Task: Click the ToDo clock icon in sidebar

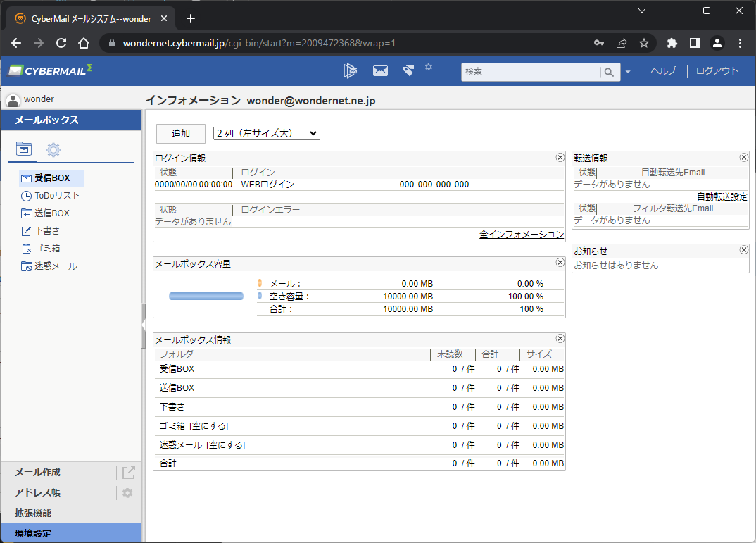Action: pyautogui.click(x=26, y=196)
